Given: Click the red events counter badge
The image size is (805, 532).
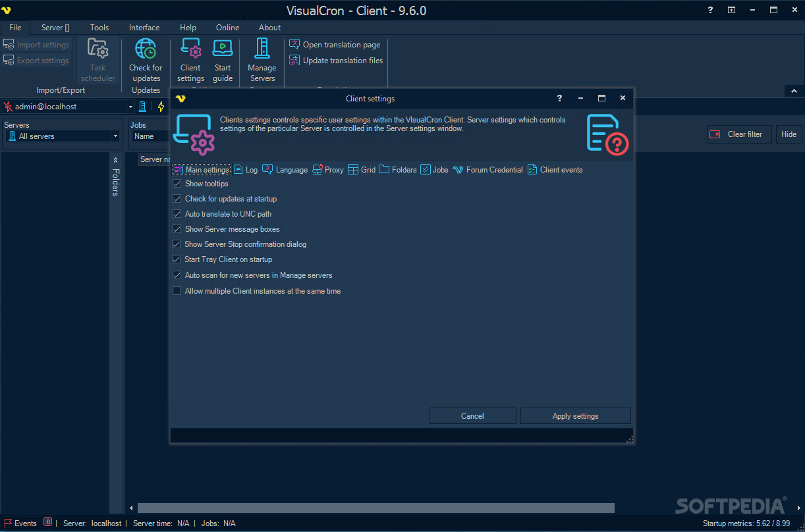Looking at the screenshot, I should pos(47,523).
